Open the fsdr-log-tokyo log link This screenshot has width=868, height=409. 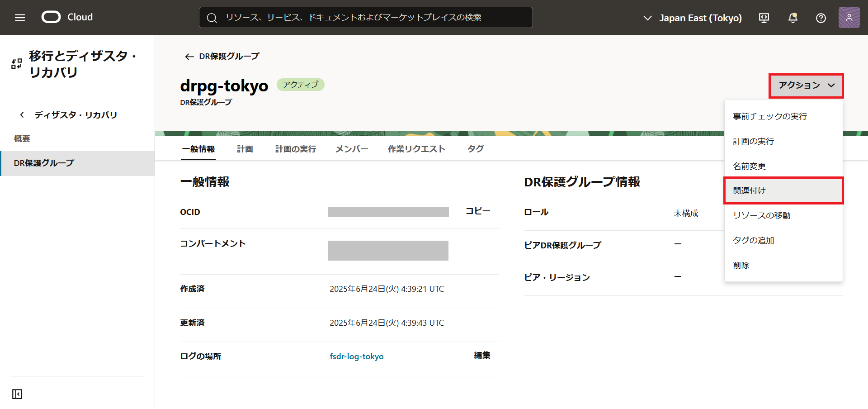pyautogui.click(x=356, y=357)
